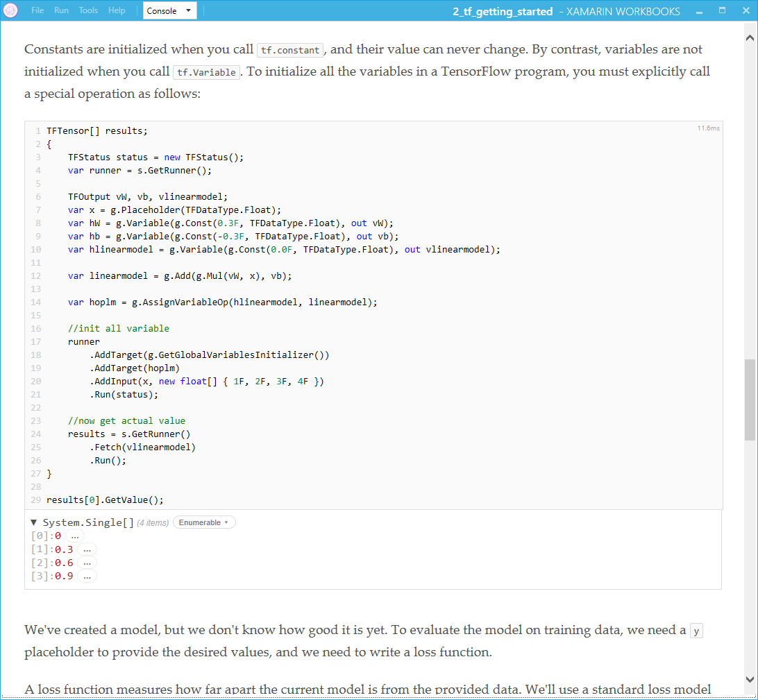Screen dimensions: 758x700
Task: Click the 'var hb = g.Variable' line
Action: [233, 237]
